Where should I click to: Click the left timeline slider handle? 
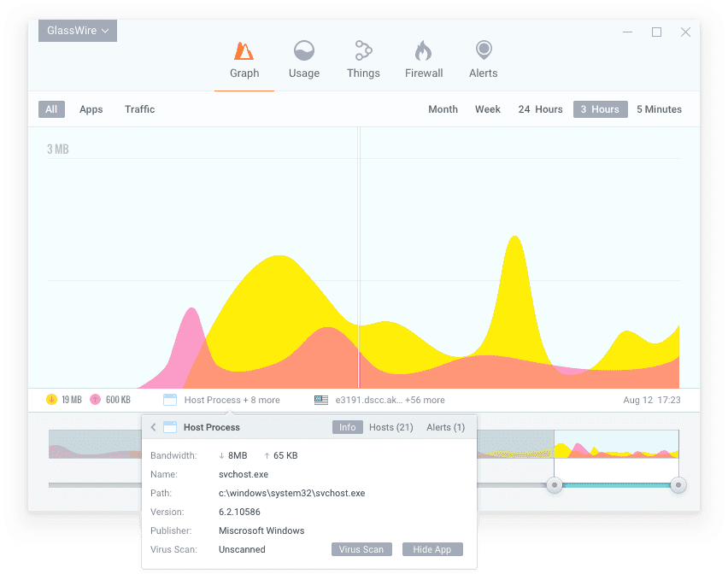point(555,485)
